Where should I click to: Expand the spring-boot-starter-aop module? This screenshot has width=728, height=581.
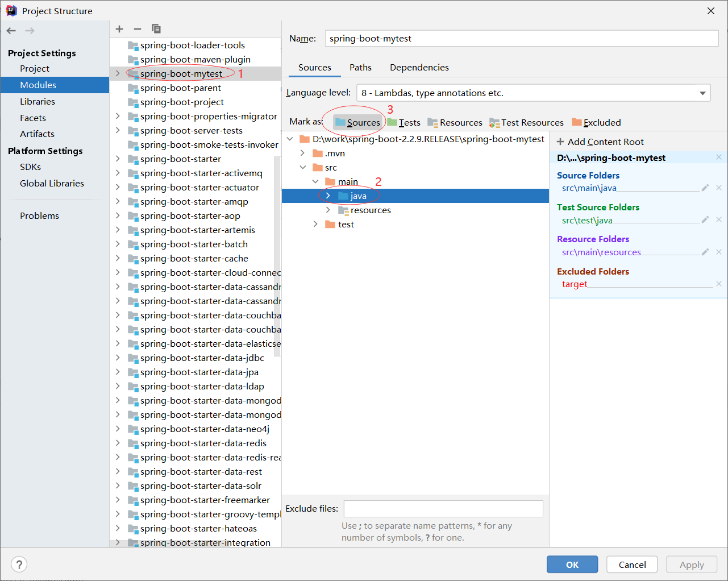(118, 216)
